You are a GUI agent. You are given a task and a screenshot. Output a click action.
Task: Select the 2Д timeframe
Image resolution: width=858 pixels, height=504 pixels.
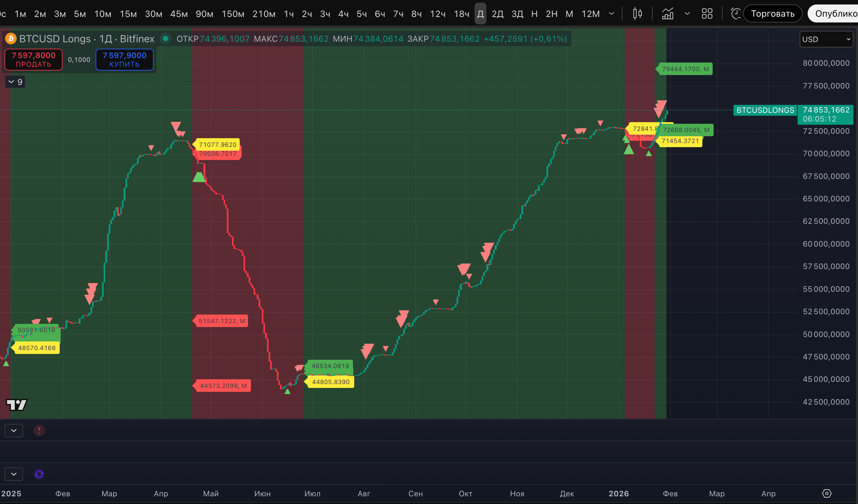[497, 14]
